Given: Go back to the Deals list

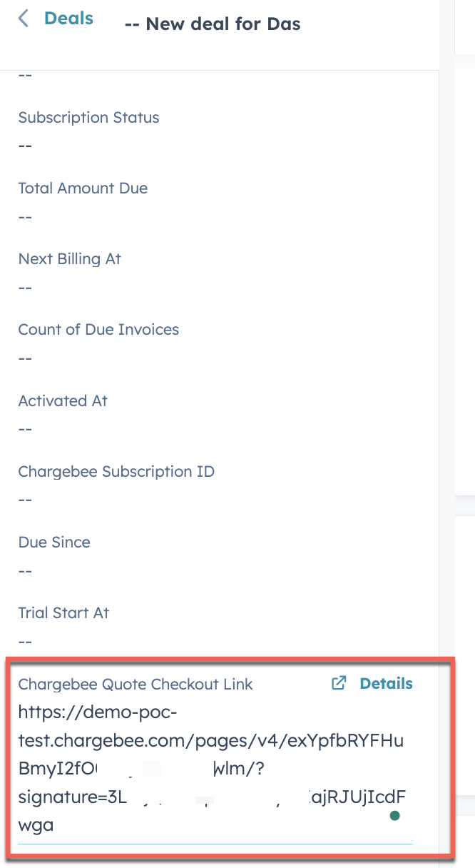Looking at the screenshot, I should [x=68, y=19].
